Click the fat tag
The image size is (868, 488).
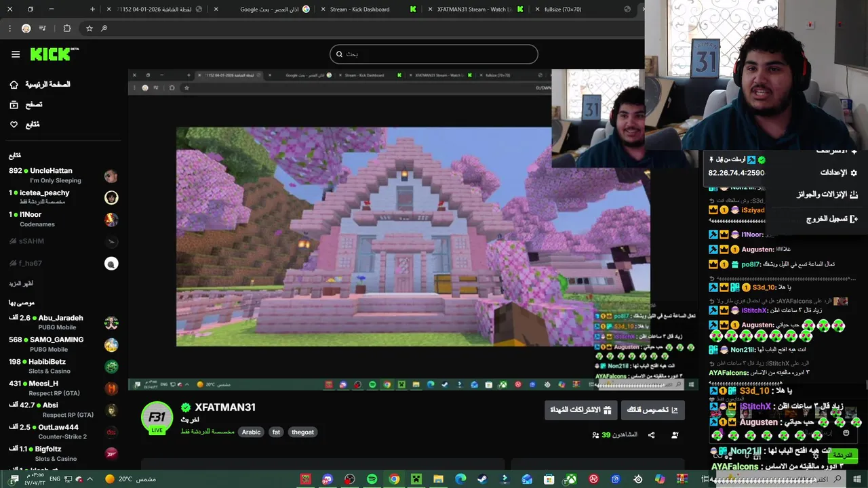tap(276, 432)
